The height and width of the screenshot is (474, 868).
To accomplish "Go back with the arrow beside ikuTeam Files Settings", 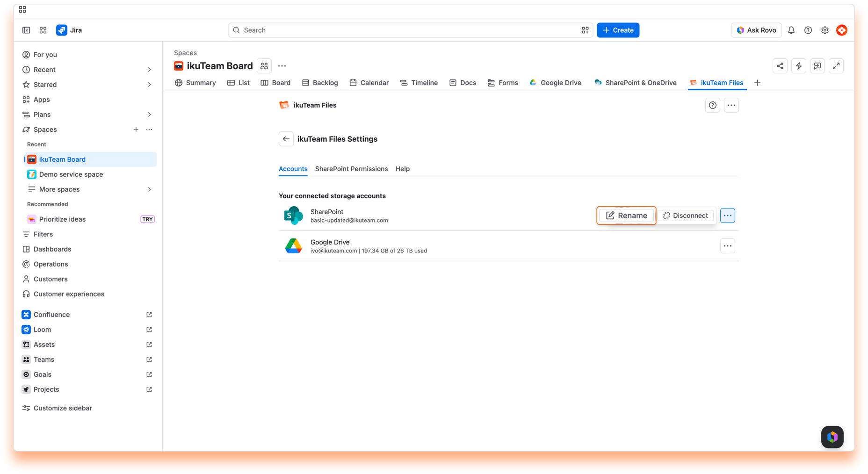I will [286, 139].
